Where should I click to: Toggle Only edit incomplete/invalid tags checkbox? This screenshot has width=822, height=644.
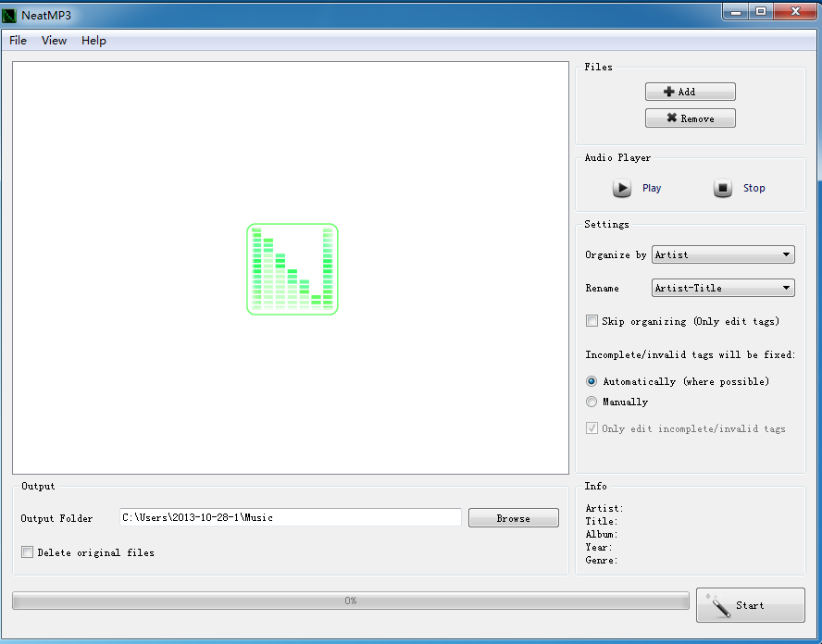pyautogui.click(x=592, y=428)
